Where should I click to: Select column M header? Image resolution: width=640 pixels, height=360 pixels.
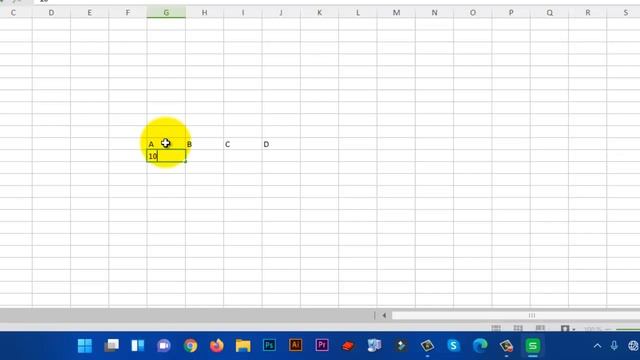pyautogui.click(x=396, y=13)
